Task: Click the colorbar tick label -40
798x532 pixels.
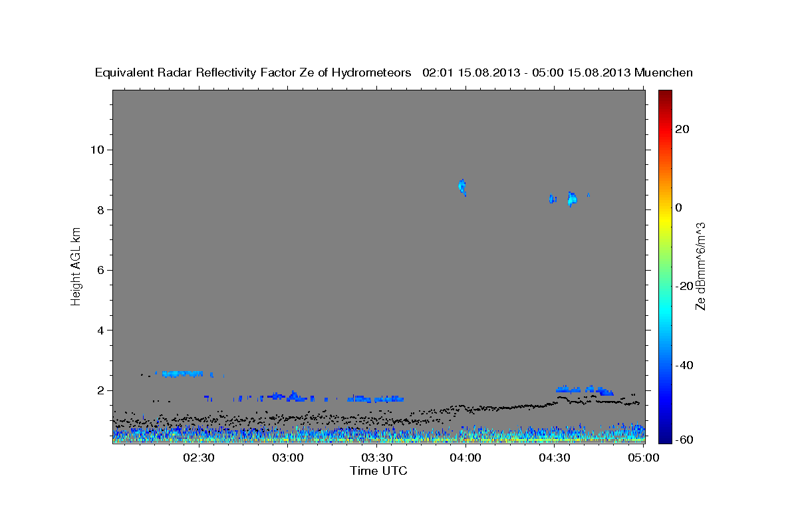Action: point(684,365)
